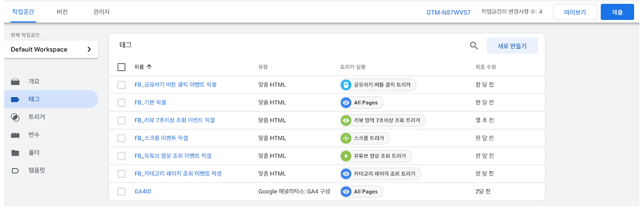Switch to the 작업공간 tab
This screenshot has height=210, width=644.
23,12
